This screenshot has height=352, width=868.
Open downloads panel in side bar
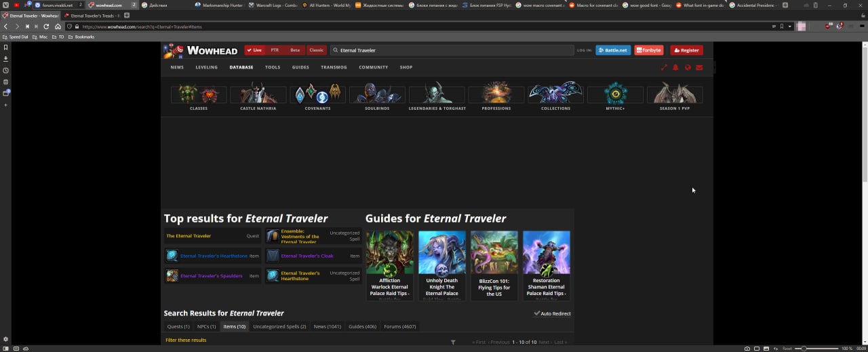click(5, 59)
